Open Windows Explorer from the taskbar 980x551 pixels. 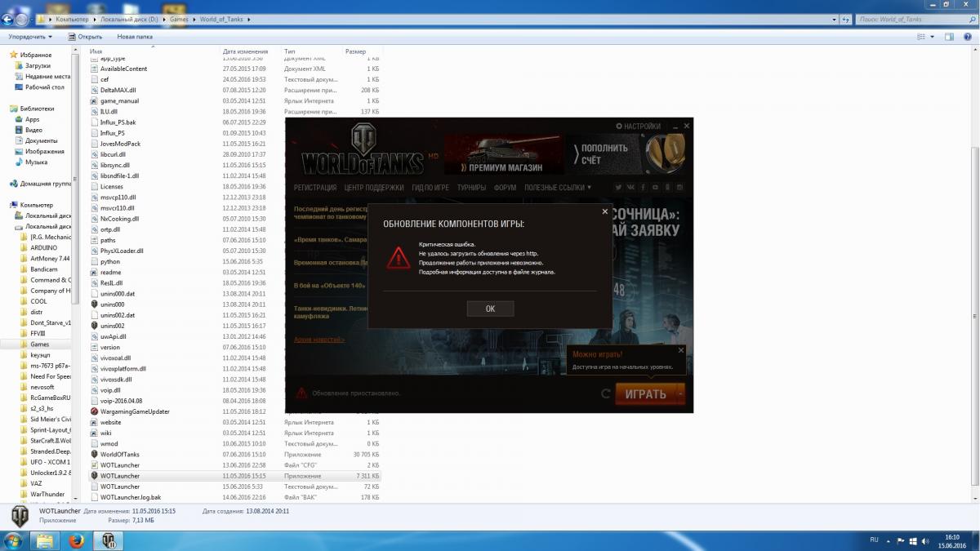[x=45, y=540]
